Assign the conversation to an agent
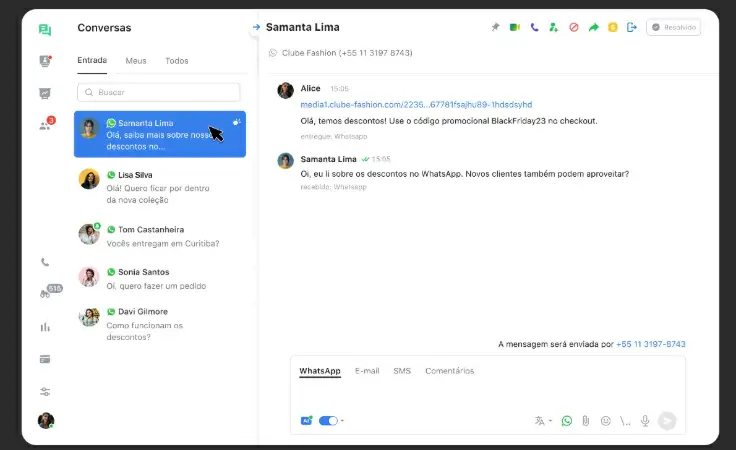 pos(554,27)
